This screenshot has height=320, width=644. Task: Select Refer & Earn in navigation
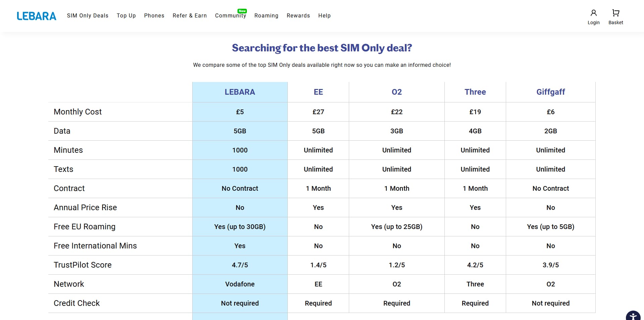point(190,16)
